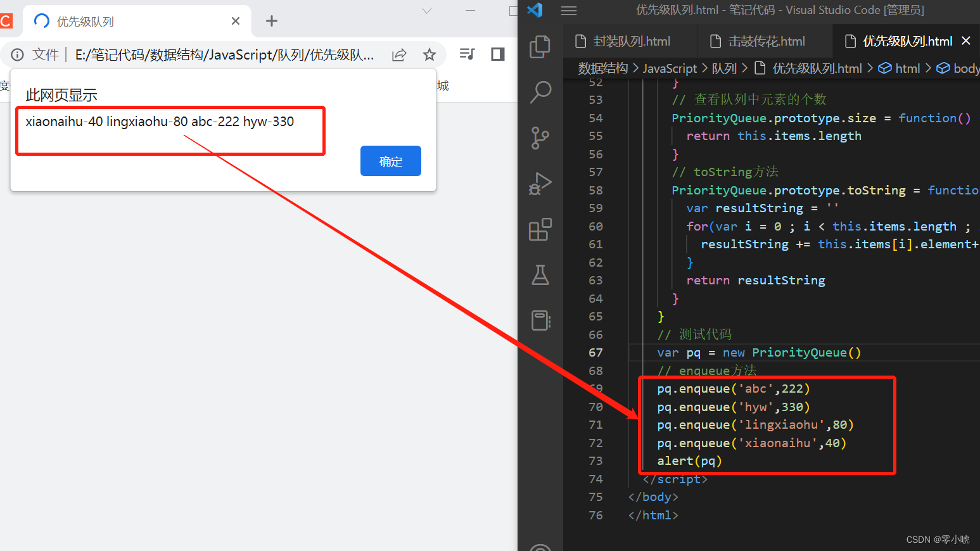
Task: Open the Run and Debug view
Action: tap(540, 184)
